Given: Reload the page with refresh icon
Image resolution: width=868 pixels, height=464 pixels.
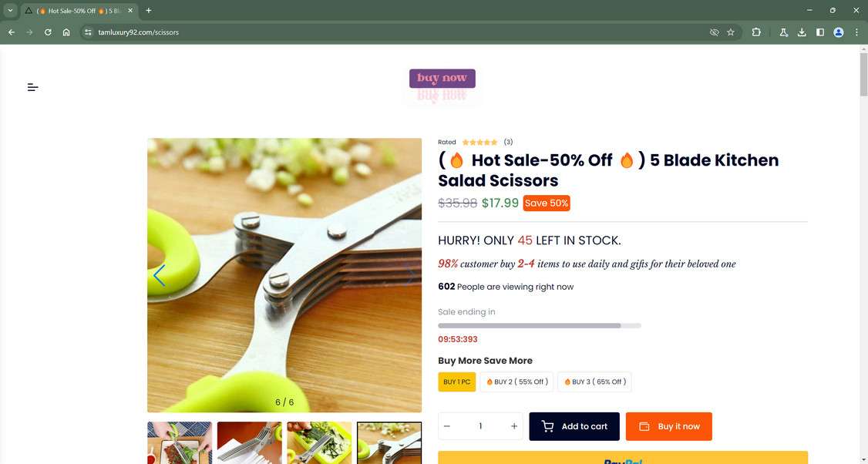Looking at the screenshot, I should (x=48, y=32).
